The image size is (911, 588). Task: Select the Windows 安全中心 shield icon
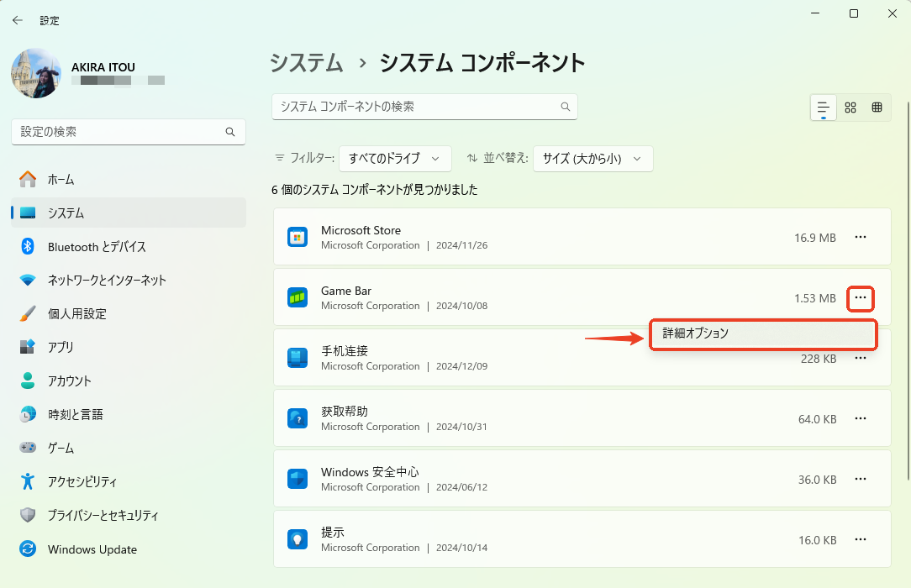coord(296,479)
